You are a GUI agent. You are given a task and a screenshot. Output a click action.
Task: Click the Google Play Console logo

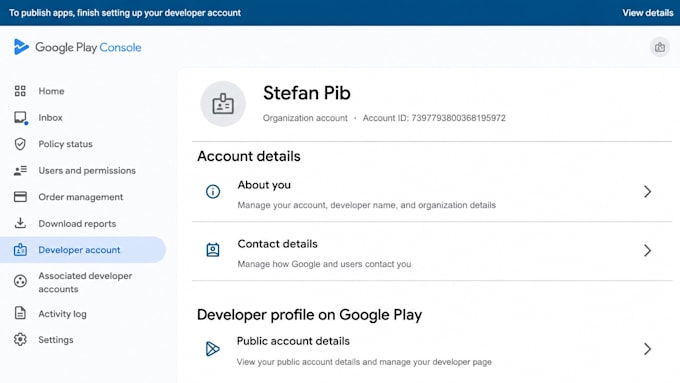78,47
